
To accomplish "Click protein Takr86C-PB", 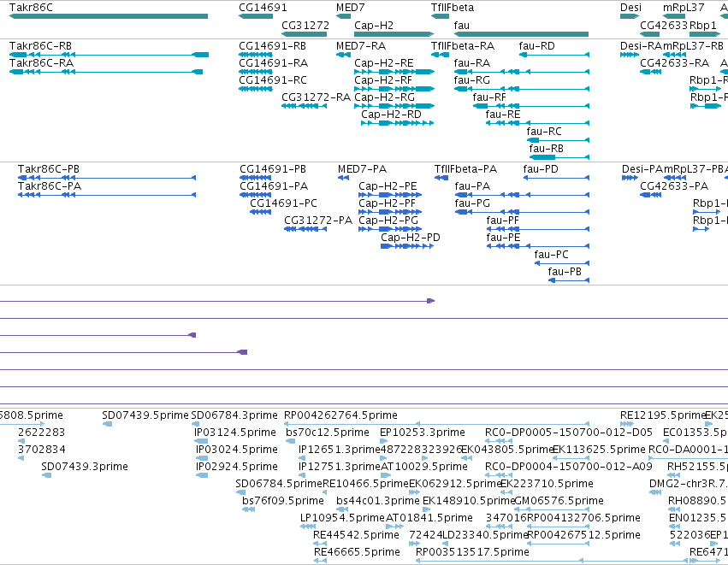I will click(48, 169).
